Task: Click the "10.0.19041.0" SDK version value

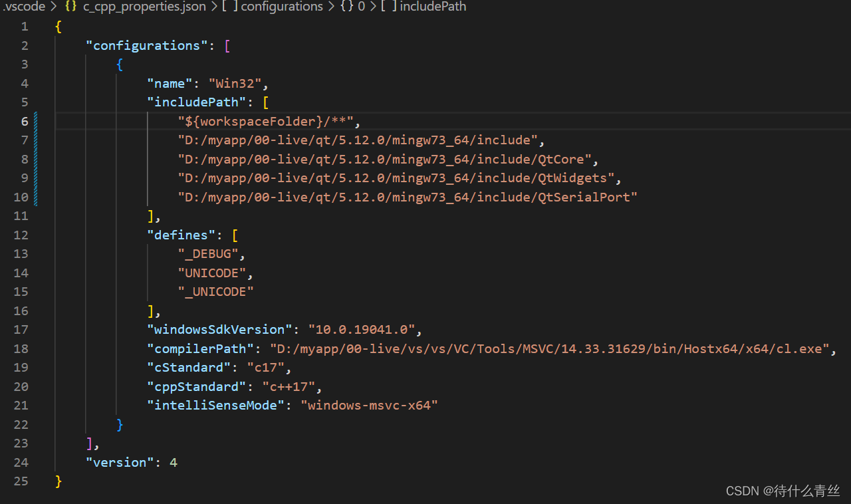Action: tap(362, 330)
